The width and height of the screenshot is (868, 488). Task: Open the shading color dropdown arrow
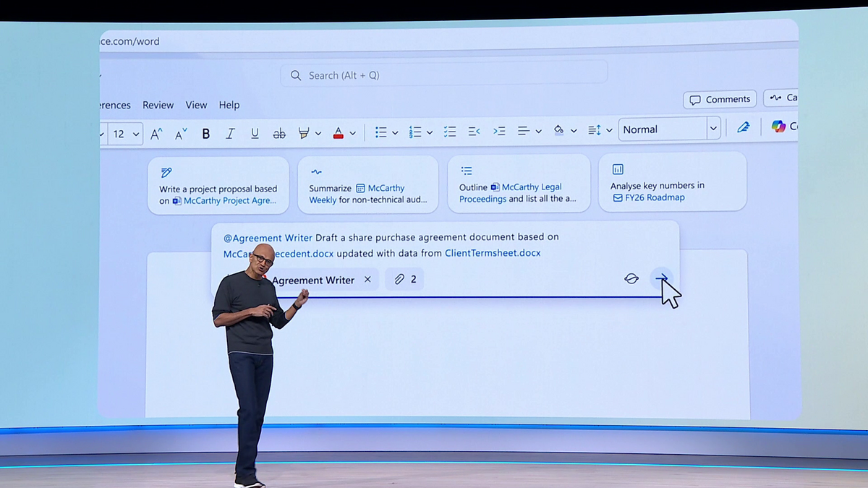tap(574, 131)
